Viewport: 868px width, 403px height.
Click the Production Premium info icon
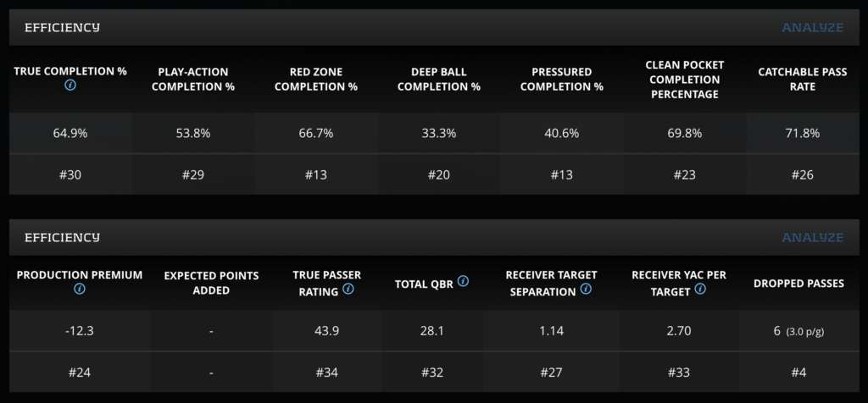(80, 290)
